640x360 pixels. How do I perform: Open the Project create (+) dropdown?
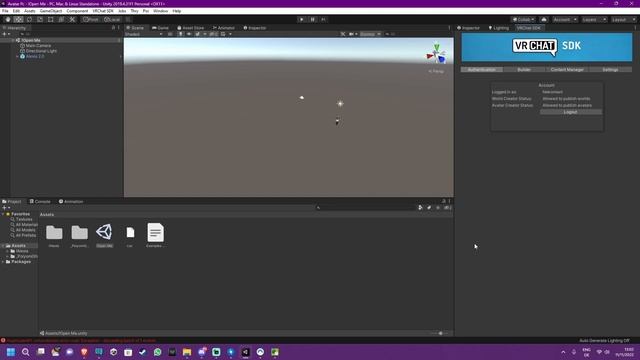click(x=6, y=208)
